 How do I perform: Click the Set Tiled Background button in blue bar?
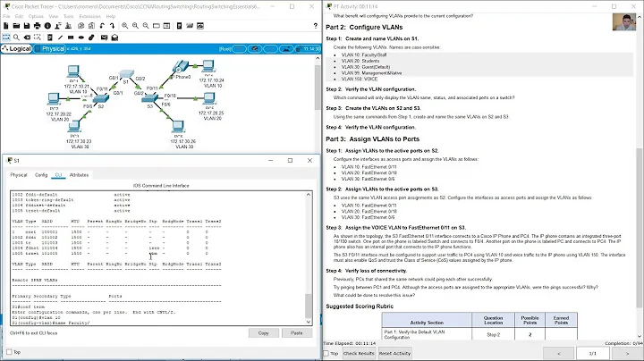[286, 49]
